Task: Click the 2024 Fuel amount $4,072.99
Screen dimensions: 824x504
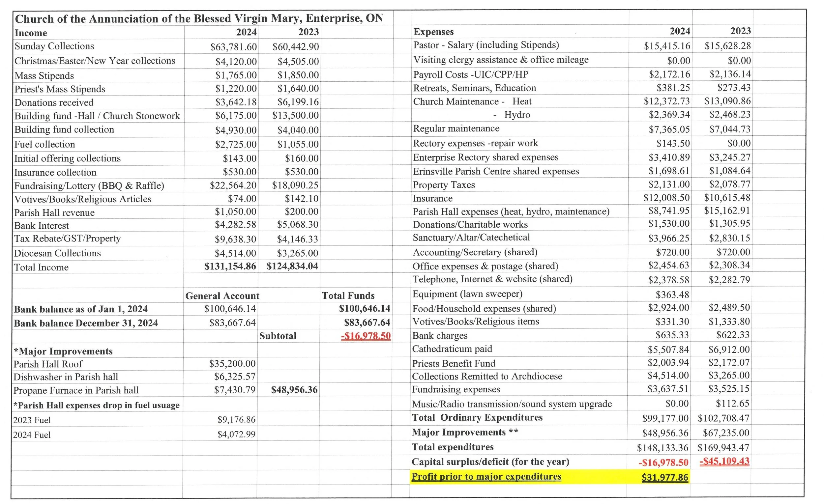Action: tap(236, 434)
